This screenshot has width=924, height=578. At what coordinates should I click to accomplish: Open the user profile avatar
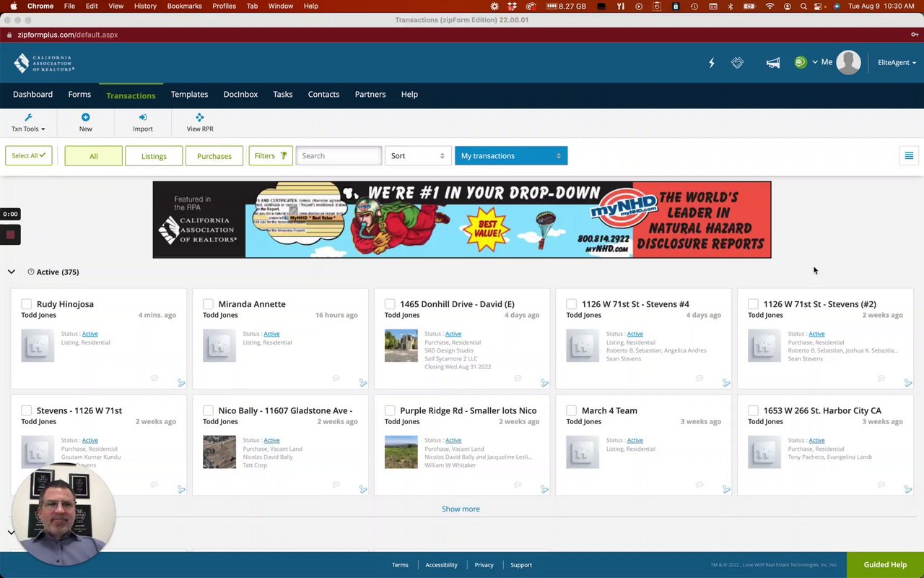(848, 62)
